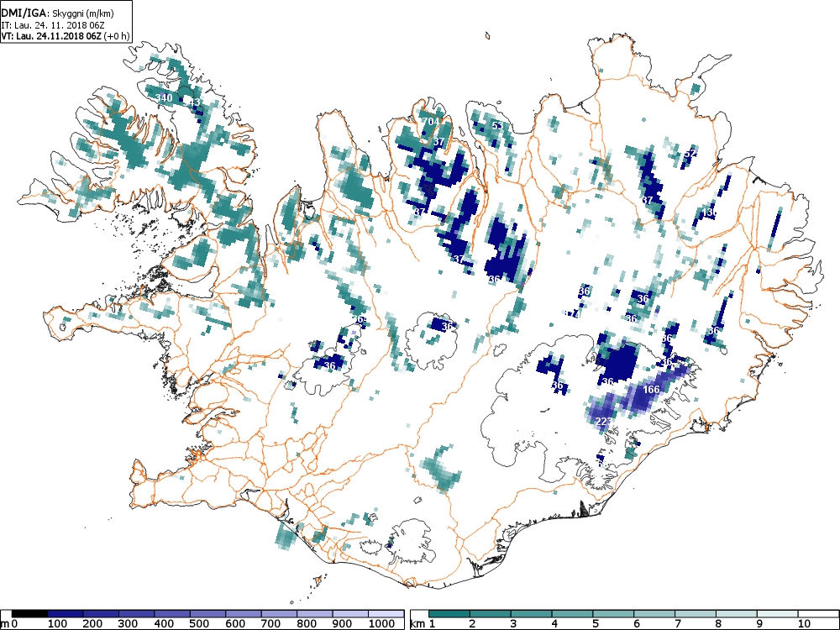Click the '10' label on the km scale
Image resolution: width=840 pixels, height=630 pixels.
coord(804,623)
